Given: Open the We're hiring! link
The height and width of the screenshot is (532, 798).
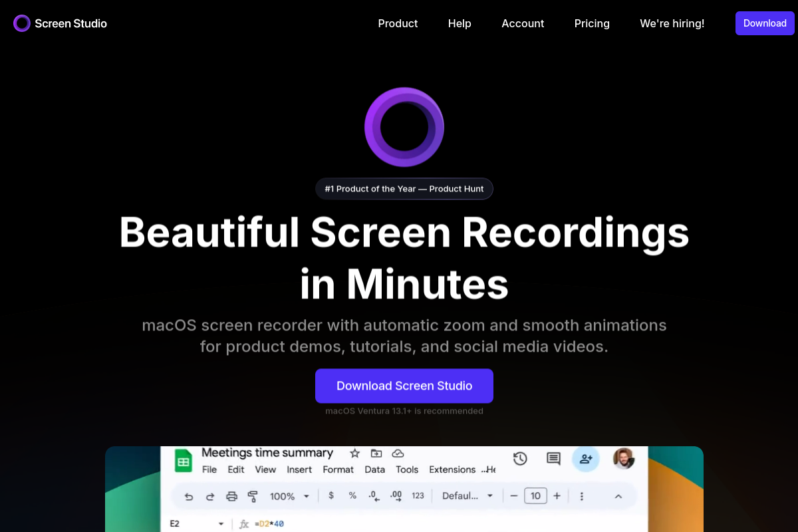Looking at the screenshot, I should coord(672,23).
